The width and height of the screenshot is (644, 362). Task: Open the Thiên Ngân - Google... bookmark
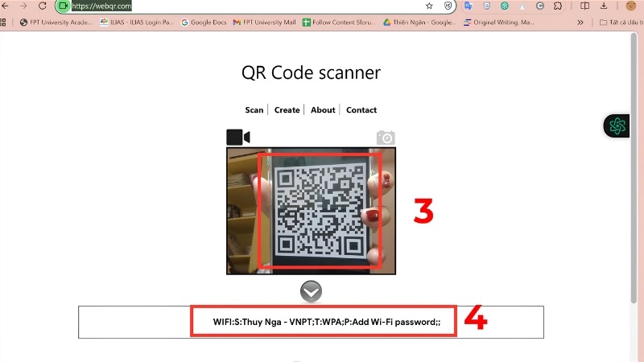(x=419, y=23)
